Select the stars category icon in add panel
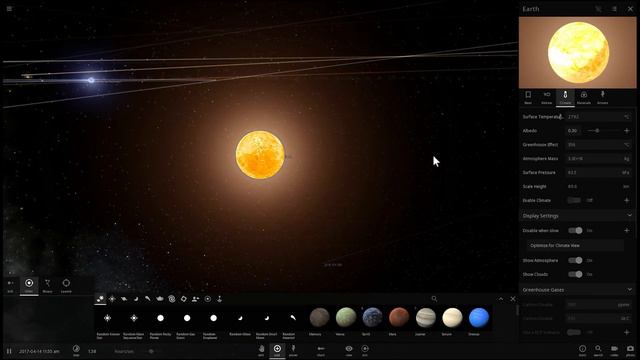The height and width of the screenshot is (360, 640). click(112, 299)
